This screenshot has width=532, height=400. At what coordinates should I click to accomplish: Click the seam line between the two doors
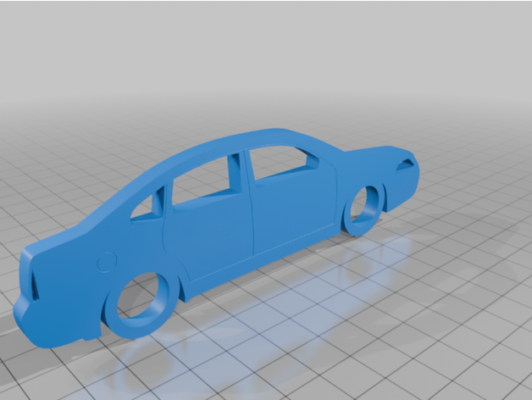[x=252, y=220]
